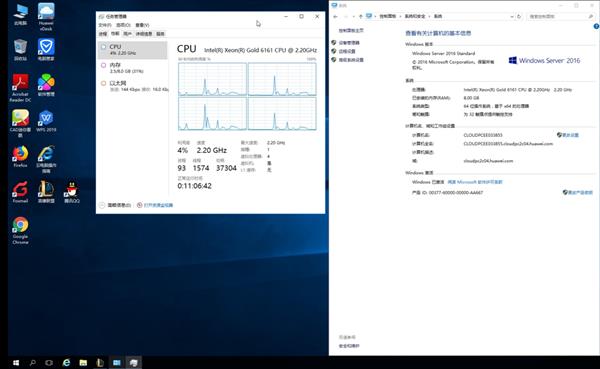Click Back arrow in System window
The image size is (600, 369).
tap(336, 16)
